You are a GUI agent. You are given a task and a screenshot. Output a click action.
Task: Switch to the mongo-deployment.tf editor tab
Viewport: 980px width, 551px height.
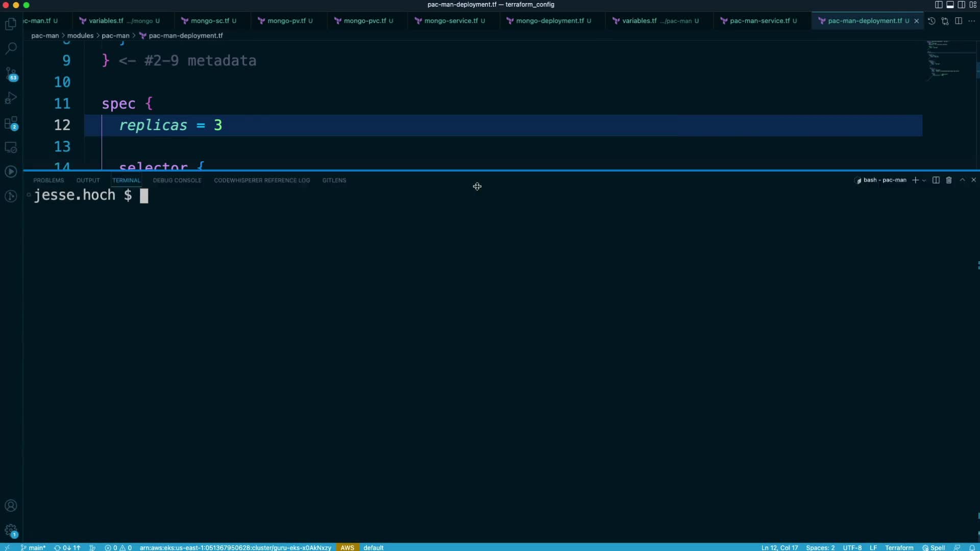tap(549, 21)
